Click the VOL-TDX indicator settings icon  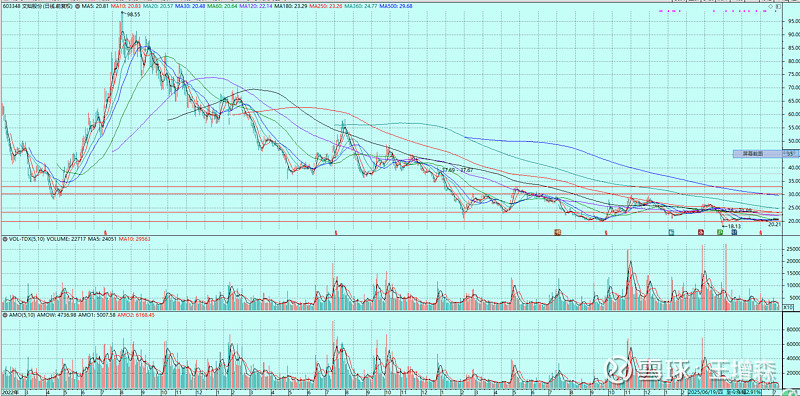(x=5, y=239)
